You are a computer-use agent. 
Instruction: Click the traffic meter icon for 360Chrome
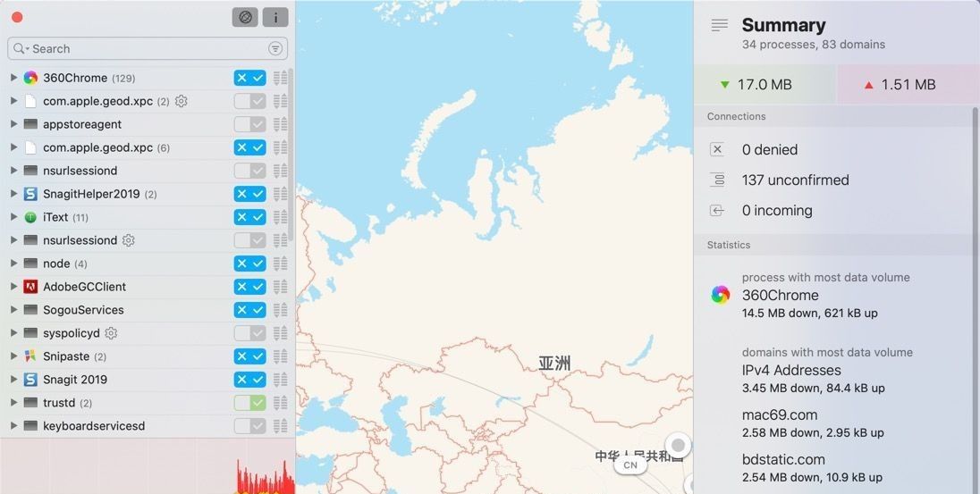(281, 78)
